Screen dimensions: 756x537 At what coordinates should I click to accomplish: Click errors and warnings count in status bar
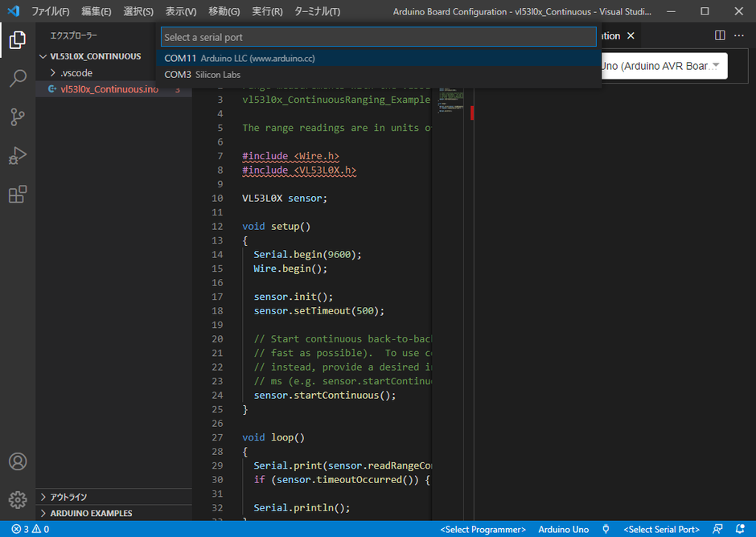pyautogui.click(x=31, y=529)
